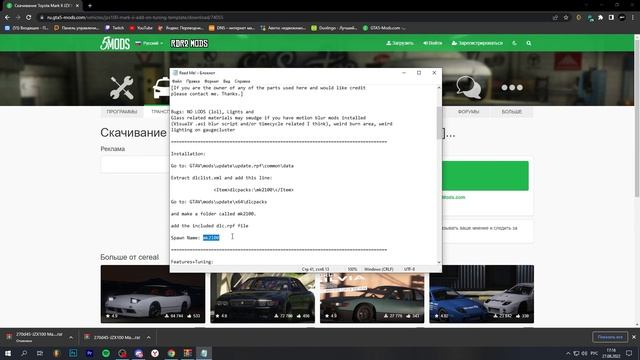Close the Toyota Mark II browser tab
Screen dimensions: 640x360
(77, 6)
